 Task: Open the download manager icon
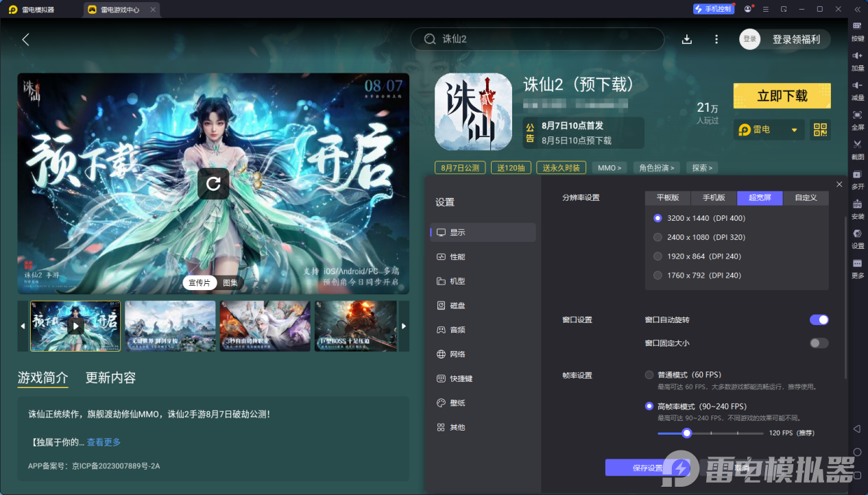click(x=687, y=40)
